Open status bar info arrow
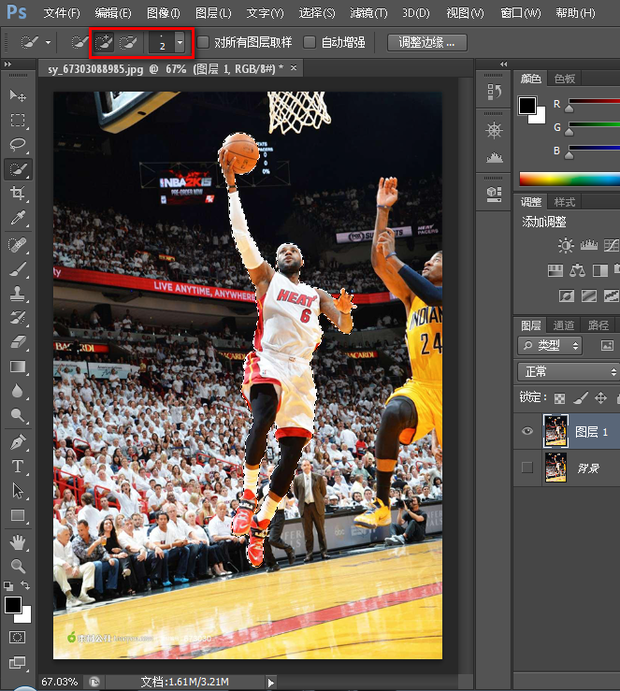Screen dimensions: 620x691 (x=271, y=683)
